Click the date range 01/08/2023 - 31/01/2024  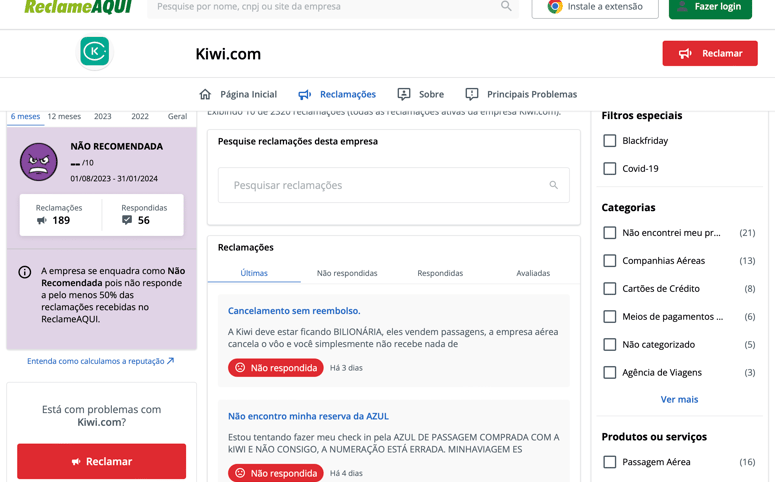click(x=114, y=178)
